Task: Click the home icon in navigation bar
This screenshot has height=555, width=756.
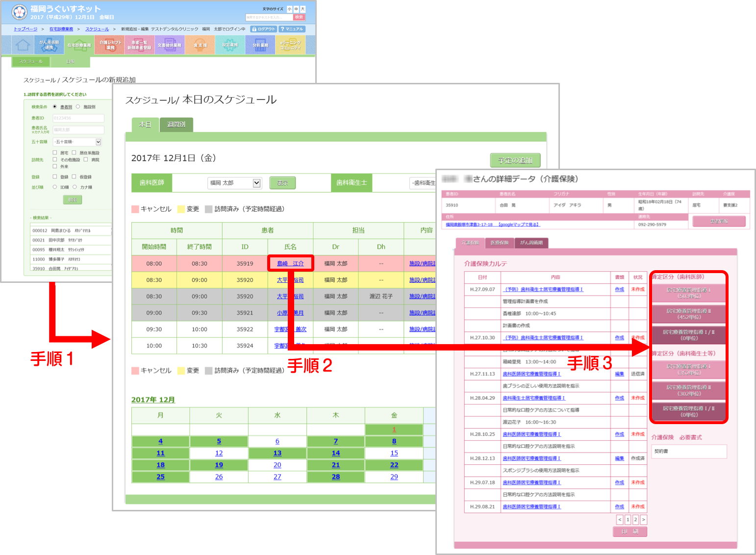Action: (23, 45)
